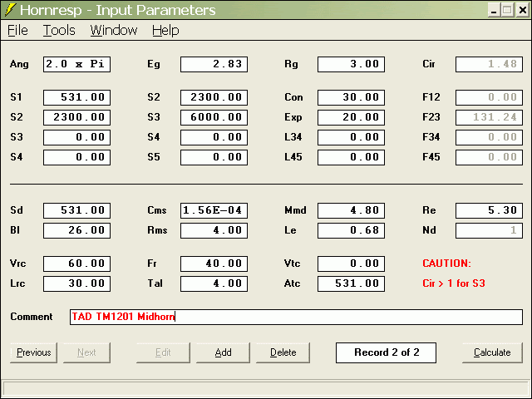This screenshot has width=532, height=399.
Task: Click the Nd field showing 1
Action: pyautogui.click(x=489, y=230)
